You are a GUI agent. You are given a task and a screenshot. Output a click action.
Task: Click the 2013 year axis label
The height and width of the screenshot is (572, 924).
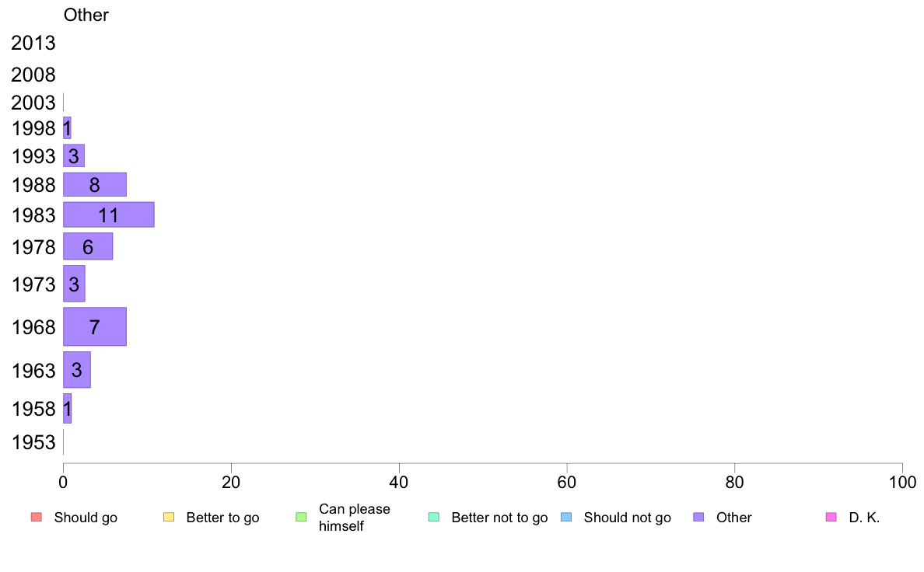[33, 43]
